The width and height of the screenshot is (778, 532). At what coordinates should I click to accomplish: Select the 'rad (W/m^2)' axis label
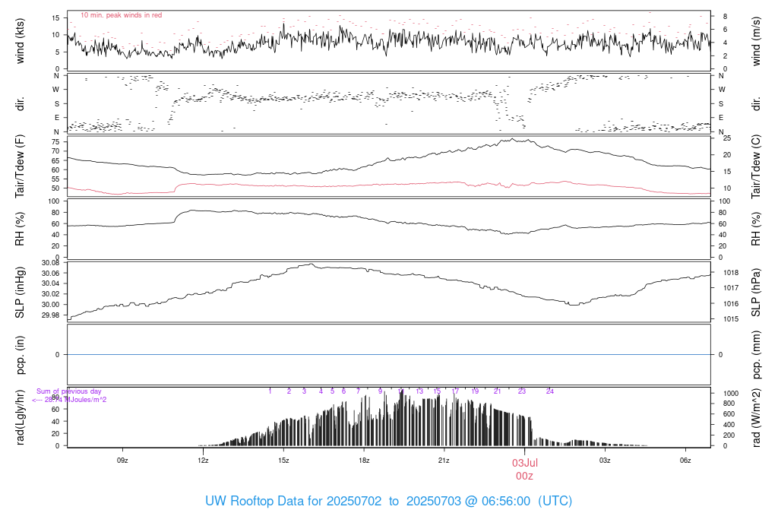click(756, 418)
